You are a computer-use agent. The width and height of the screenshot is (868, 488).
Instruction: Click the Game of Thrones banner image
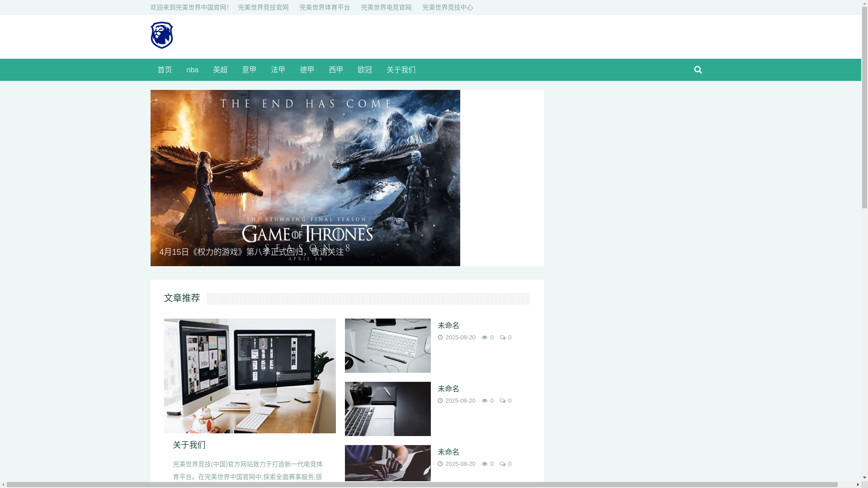305,178
